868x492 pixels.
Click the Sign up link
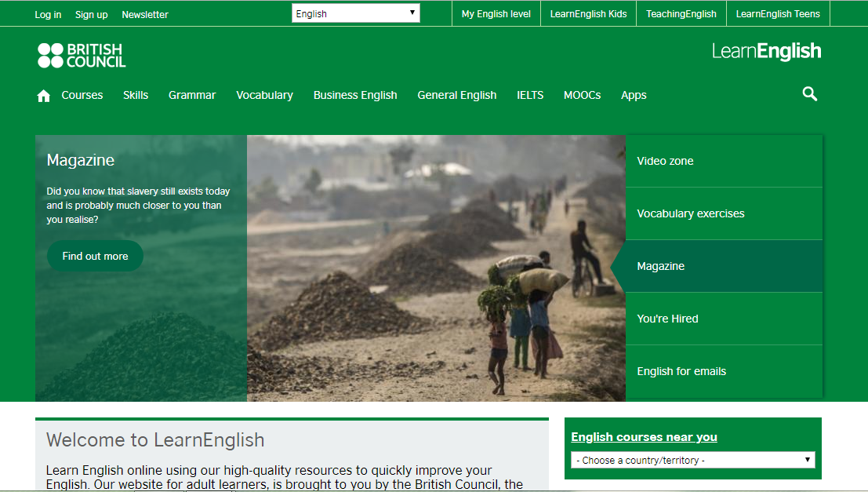click(x=91, y=14)
